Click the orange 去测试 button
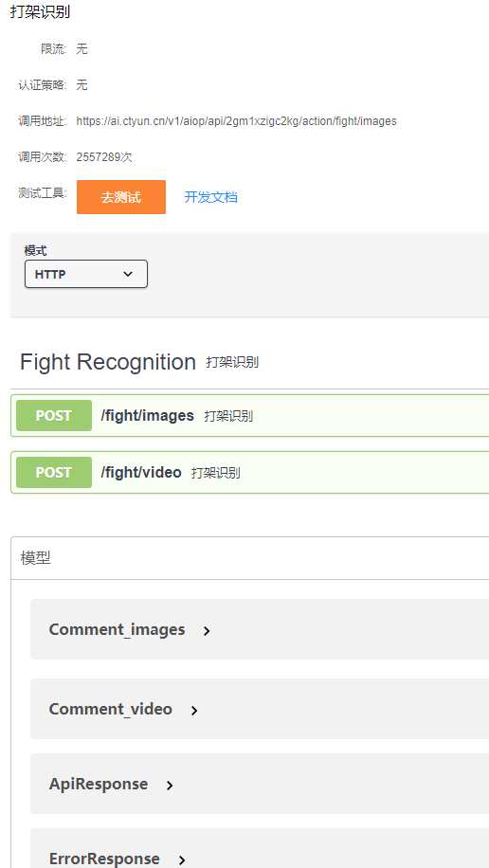This screenshot has height=868, width=489. [x=120, y=197]
